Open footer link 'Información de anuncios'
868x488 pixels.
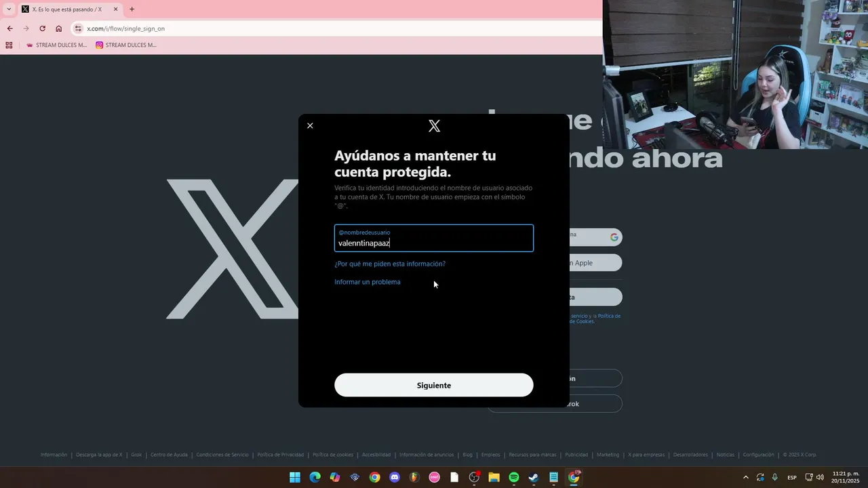tap(427, 455)
